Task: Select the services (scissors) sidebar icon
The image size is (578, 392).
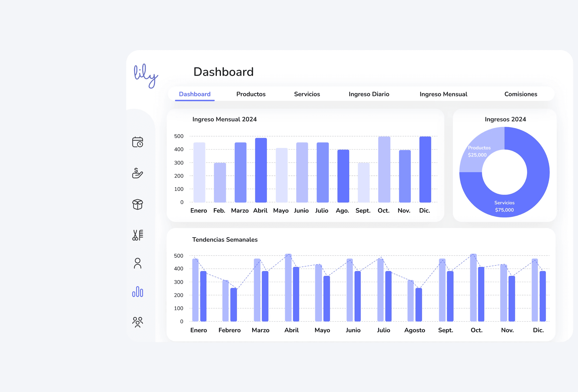Action: coord(138,235)
